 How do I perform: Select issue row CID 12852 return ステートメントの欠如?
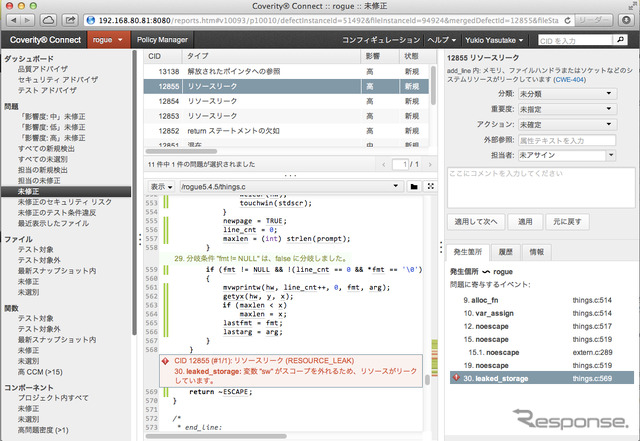pos(286,131)
